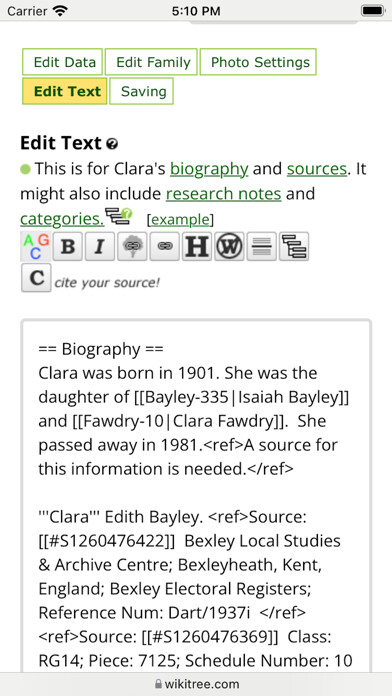392x696 pixels.
Task: Follow the research notes link
Action: 224,194
